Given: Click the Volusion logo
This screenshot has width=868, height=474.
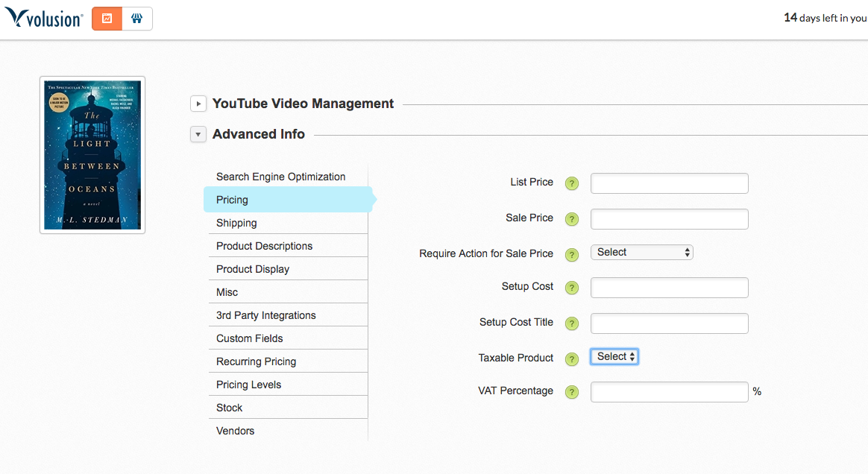Looking at the screenshot, I should (x=43, y=19).
